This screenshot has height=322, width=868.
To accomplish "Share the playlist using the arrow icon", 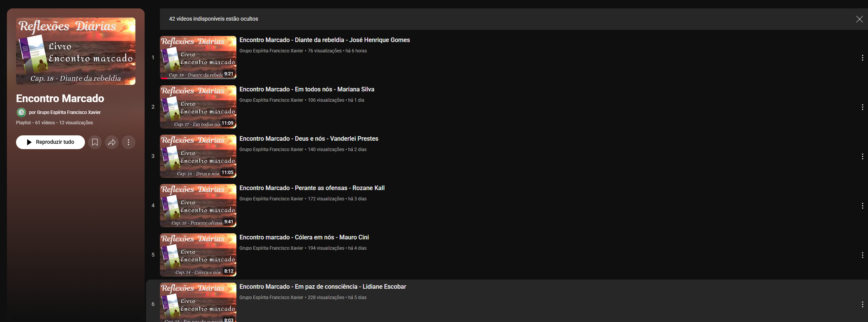I will [112, 142].
